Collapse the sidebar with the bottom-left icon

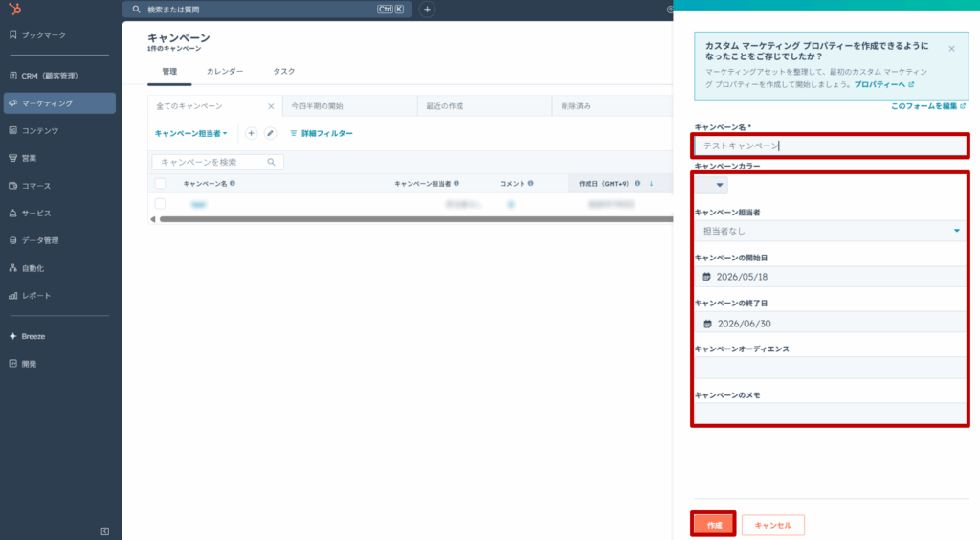(105, 531)
